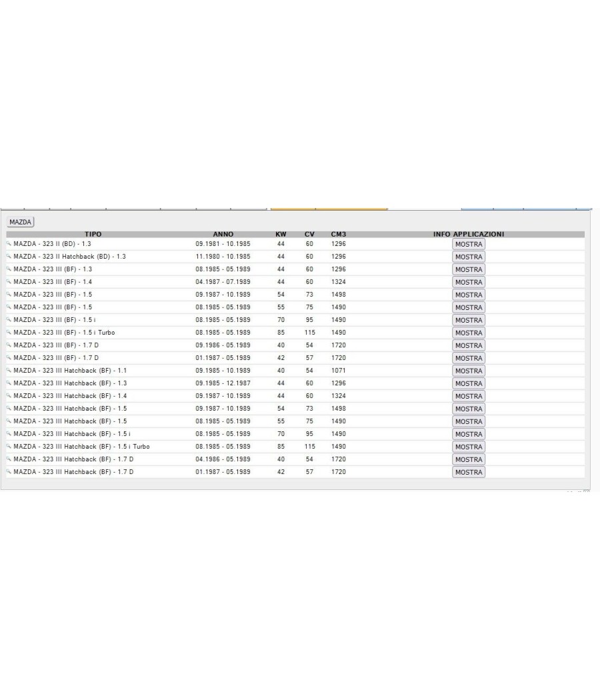Click MOSTRA for 323 III (BF) 1.7 D 57 CV
This screenshot has width=600, height=700.
[469, 358]
